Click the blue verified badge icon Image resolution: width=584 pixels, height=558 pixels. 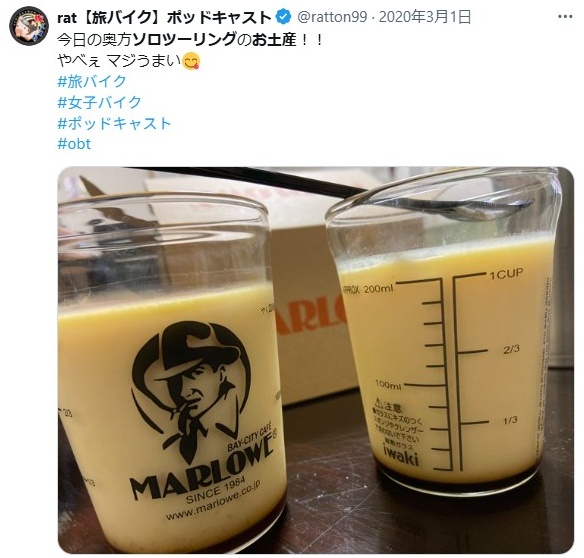[284, 17]
